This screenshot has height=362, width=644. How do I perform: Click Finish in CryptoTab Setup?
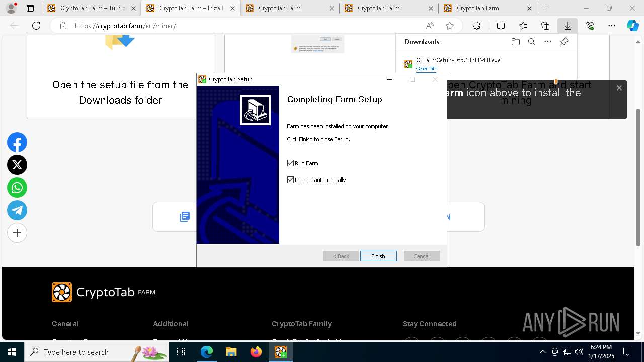pos(378,256)
